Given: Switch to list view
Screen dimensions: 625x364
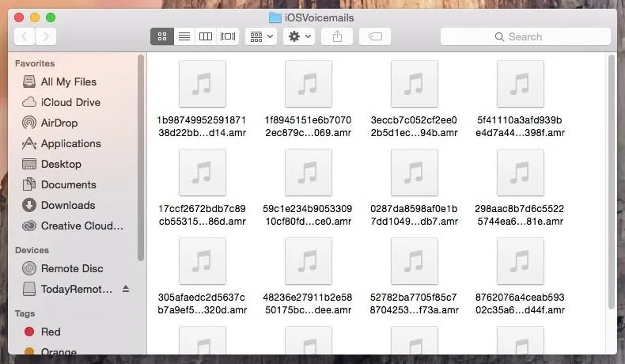Looking at the screenshot, I should coord(184,36).
